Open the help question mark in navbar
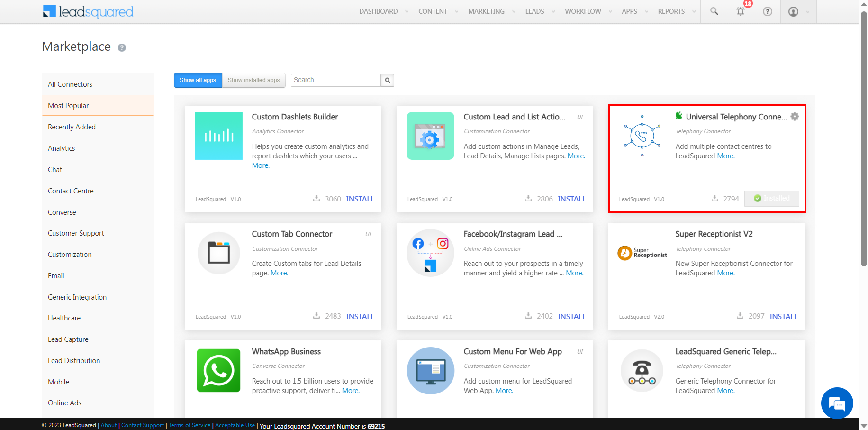 point(768,11)
